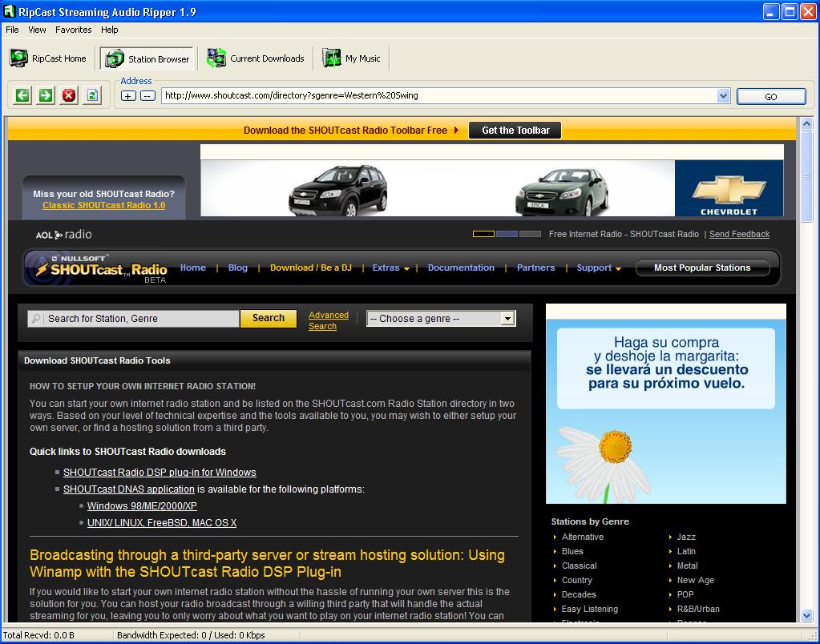This screenshot has width=820, height=644.
Task: Expand the Country genre
Action: coord(555,580)
